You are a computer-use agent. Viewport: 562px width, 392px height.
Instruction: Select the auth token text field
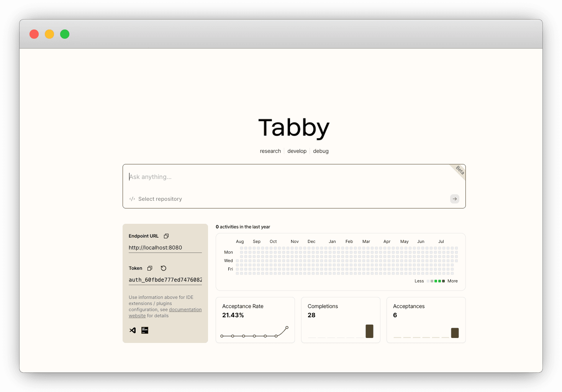coord(165,280)
